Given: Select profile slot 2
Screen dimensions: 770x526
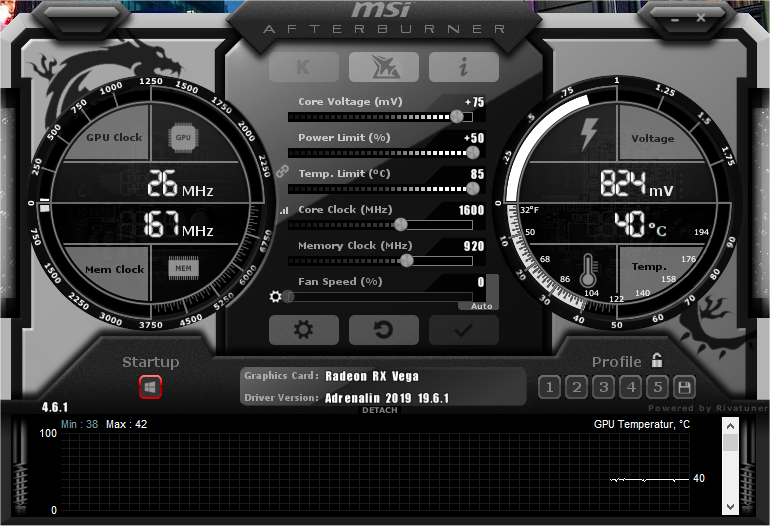Looking at the screenshot, I should point(577,388).
